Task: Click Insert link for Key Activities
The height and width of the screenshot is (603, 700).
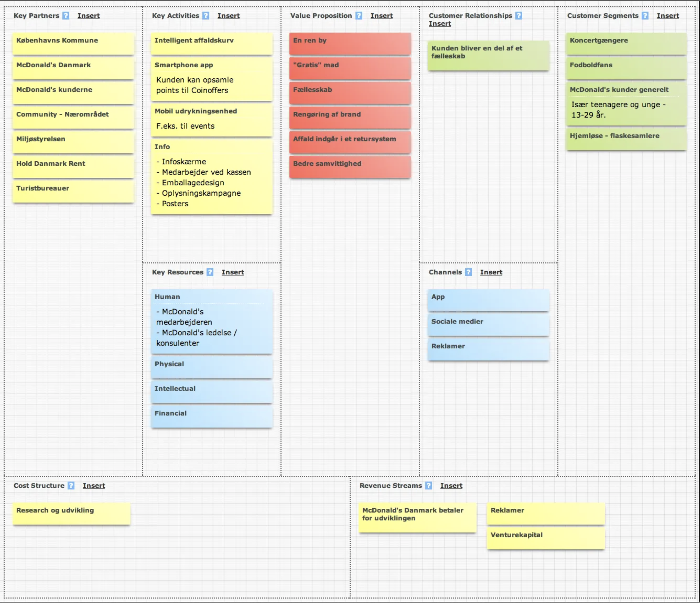Action: [x=228, y=16]
